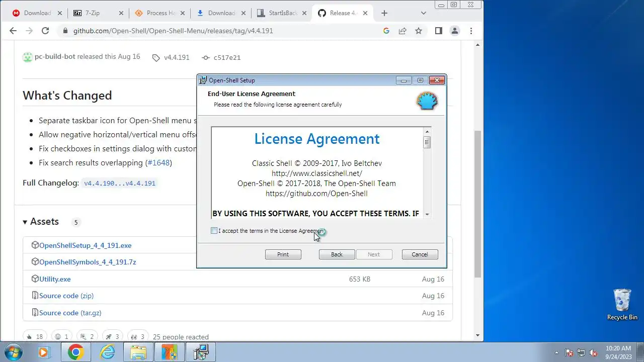Open Internet Explorer from taskbar

pos(108,352)
